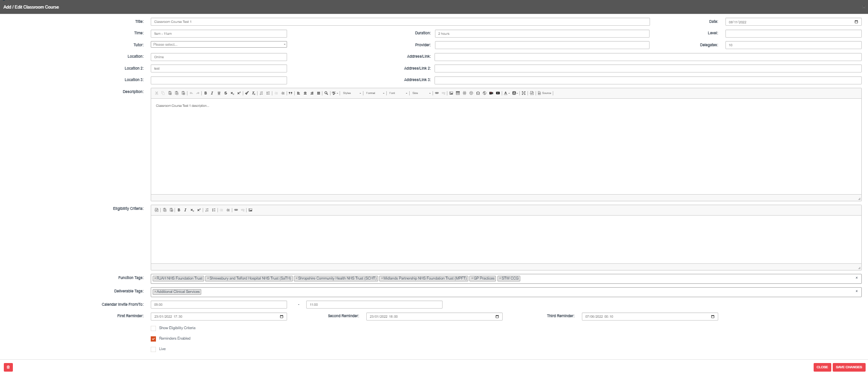The height and width of the screenshot is (374, 868).
Task: Clear all Function Tags
Action: pos(857,278)
